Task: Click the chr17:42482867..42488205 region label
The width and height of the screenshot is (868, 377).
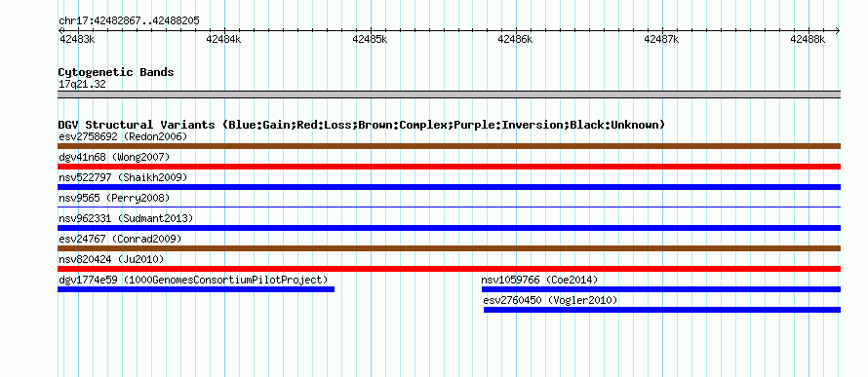Action: [x=129, y=21]
